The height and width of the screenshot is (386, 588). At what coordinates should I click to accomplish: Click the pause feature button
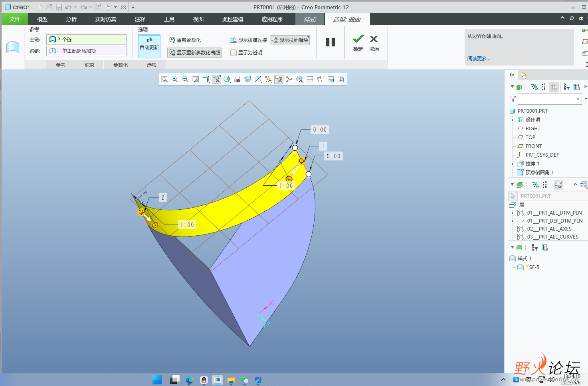(331, 42)
